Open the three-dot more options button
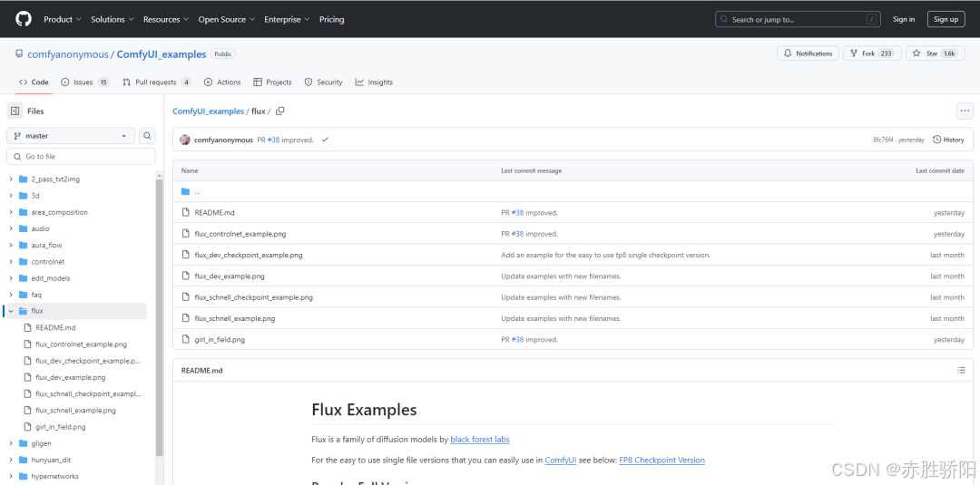The width and height of the screenshot is (980, 485). click(965, 112)
